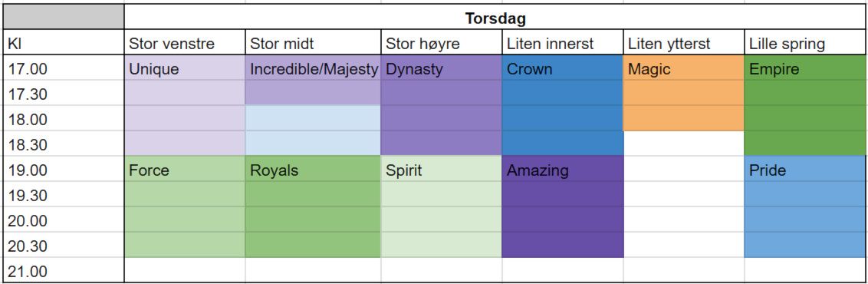Viewport: 868px width, 284px height.
Task: Click the Spirit cell
Action: (442, 169)
